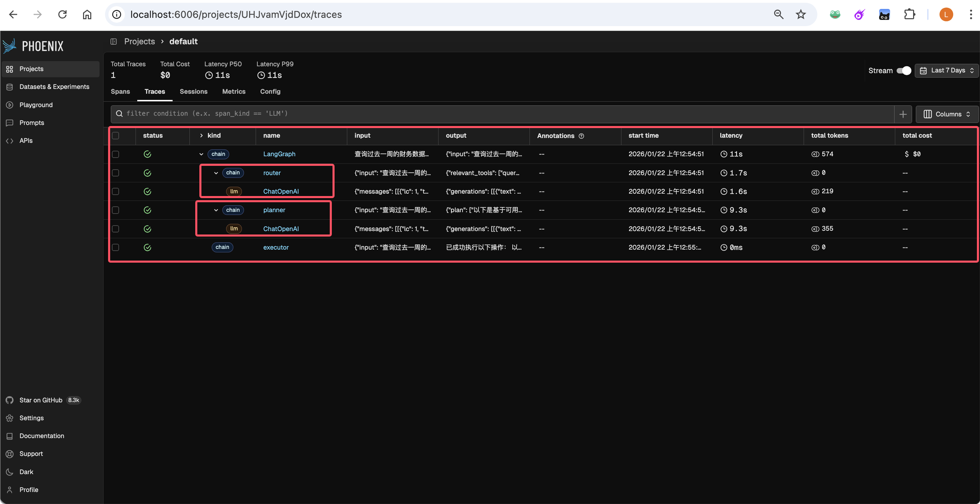Click the Prompts sidebar icon
Viewport: 980px width, 504px height.
click(10, 123)
